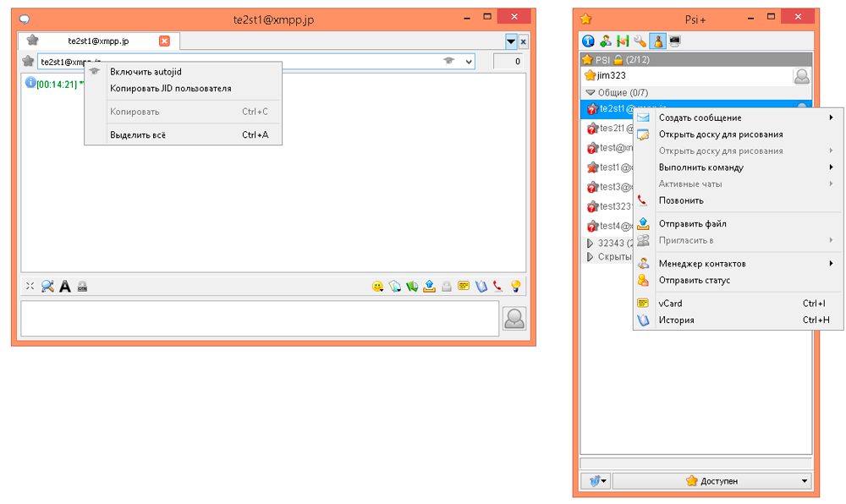Viewport: 846px width, 504px height.
Task: Select Включить autojid in chat context menu
Action: [x=184, y=72]
